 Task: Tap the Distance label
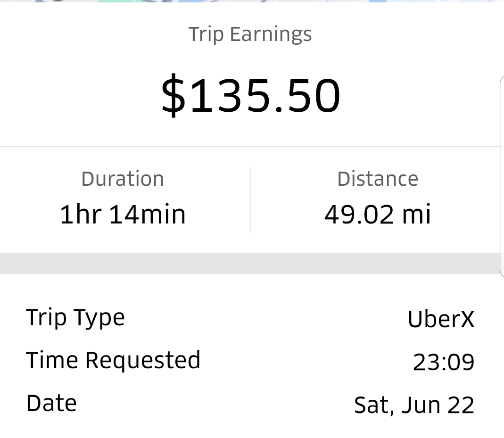coord(378,179)
